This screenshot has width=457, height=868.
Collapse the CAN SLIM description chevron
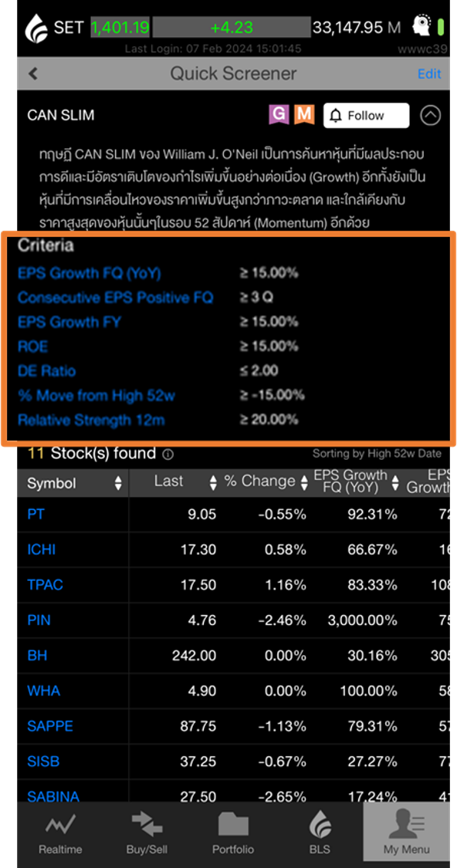pyautogui.click(x=431, y=115)
